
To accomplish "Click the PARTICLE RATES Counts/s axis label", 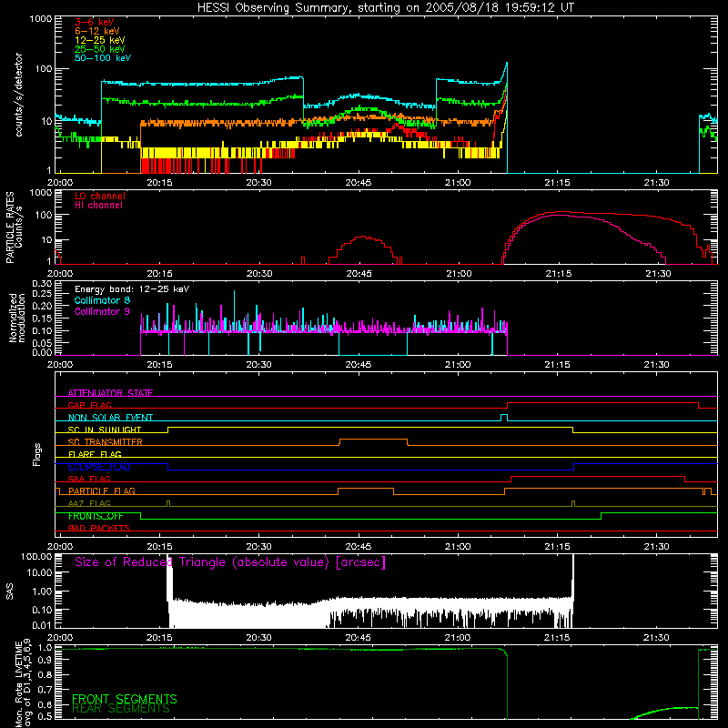I will (14, 227).
